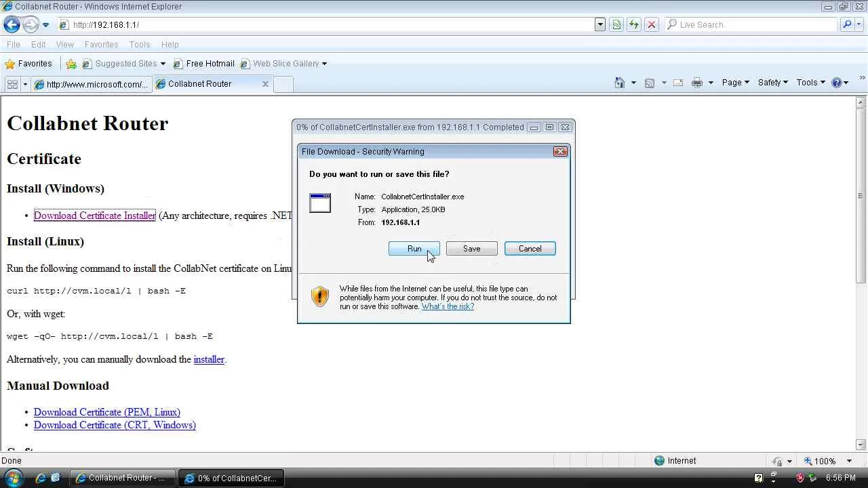This screenshot has height=488, width=868.
Task: Open the Windows Start orb
Action: click(x=13, y=478)
